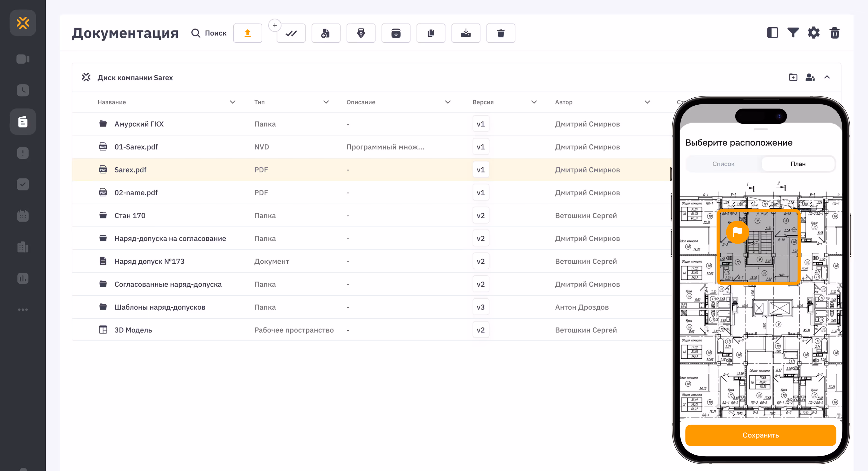
Task: Click the download tray toolbar icon
Action: pyautogui.click(x=466, y=33)
